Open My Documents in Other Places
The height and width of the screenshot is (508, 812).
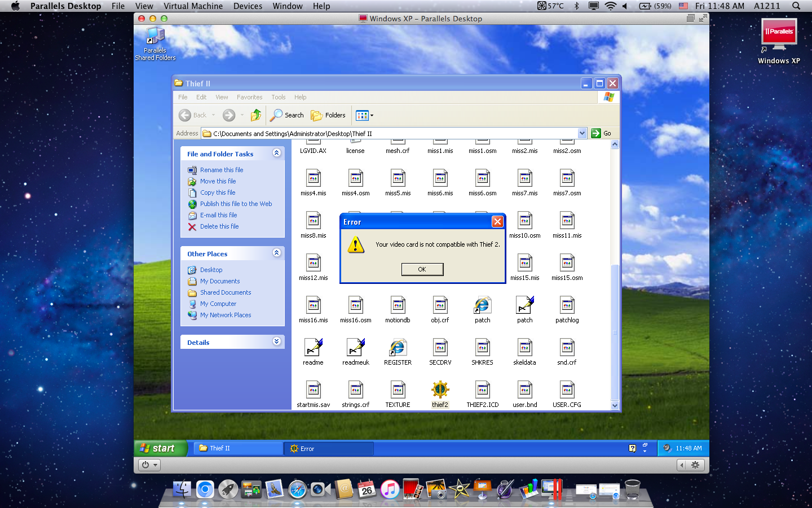[220, 281]
